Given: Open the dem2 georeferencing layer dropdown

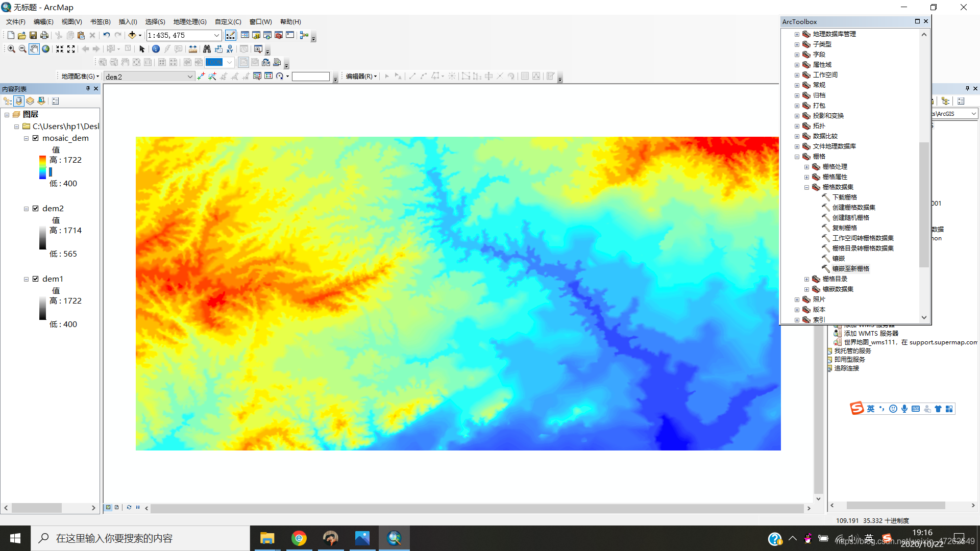Looking at the screenshot, I should 190,77.
